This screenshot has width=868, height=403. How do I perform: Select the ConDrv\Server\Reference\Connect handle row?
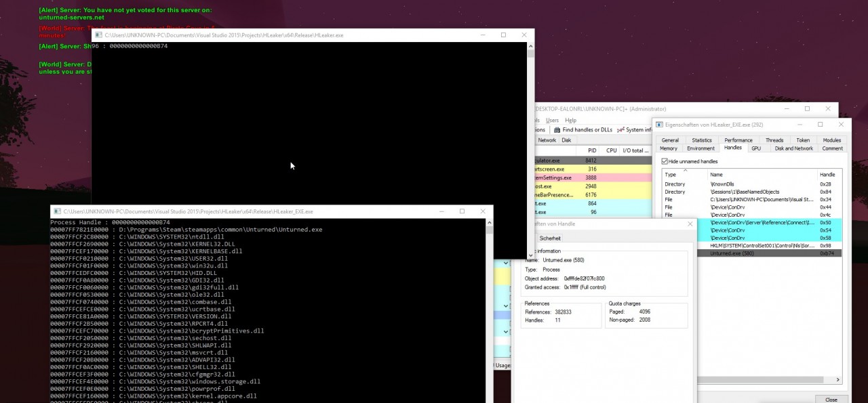[x=769, y=223]
